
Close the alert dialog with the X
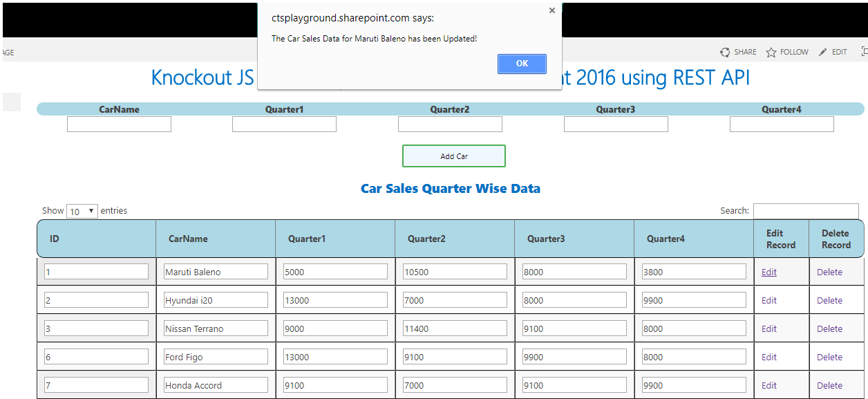pos(551,10)
